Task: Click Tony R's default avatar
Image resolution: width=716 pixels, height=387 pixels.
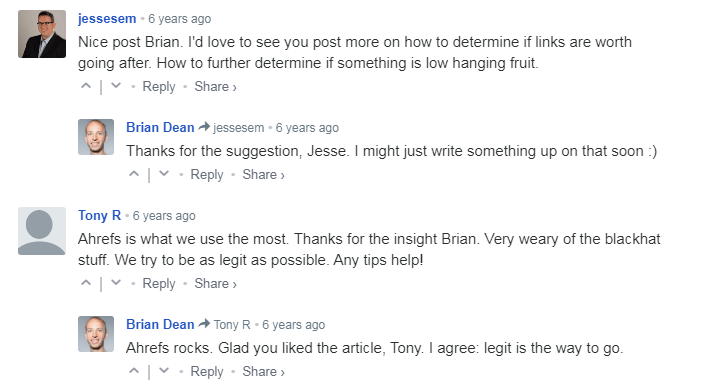Action: point(42,231)
